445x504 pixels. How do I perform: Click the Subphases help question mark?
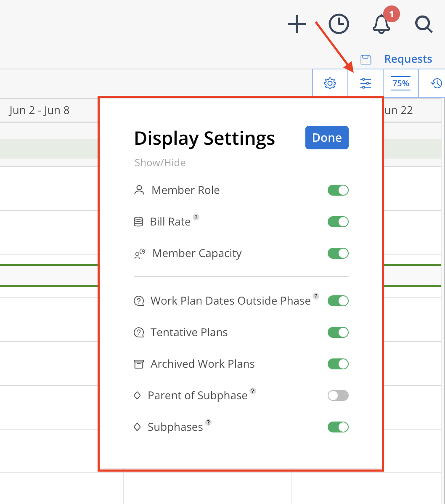(x=208, y=422)
